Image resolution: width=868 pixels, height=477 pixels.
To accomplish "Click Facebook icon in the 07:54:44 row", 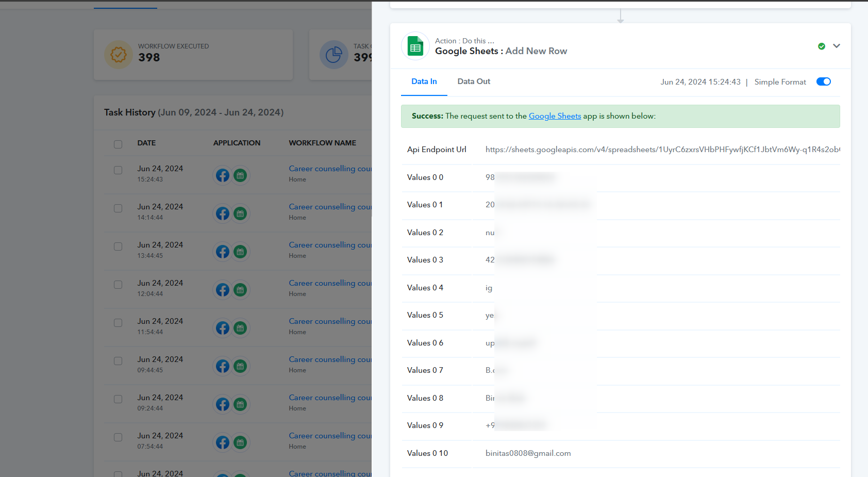I will point(223,442).
